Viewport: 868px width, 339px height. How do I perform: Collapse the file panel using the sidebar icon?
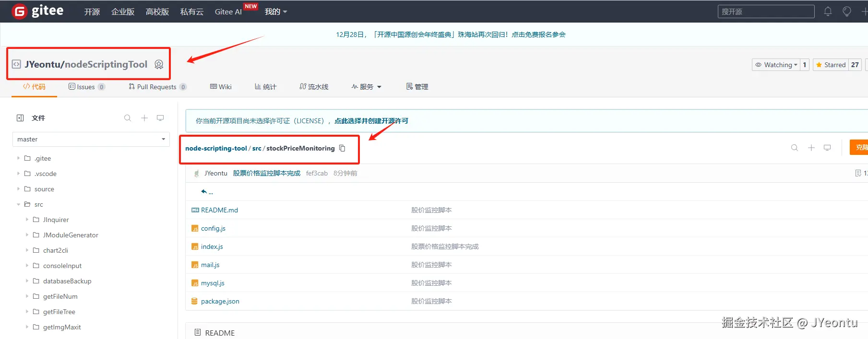click(20, 118)
